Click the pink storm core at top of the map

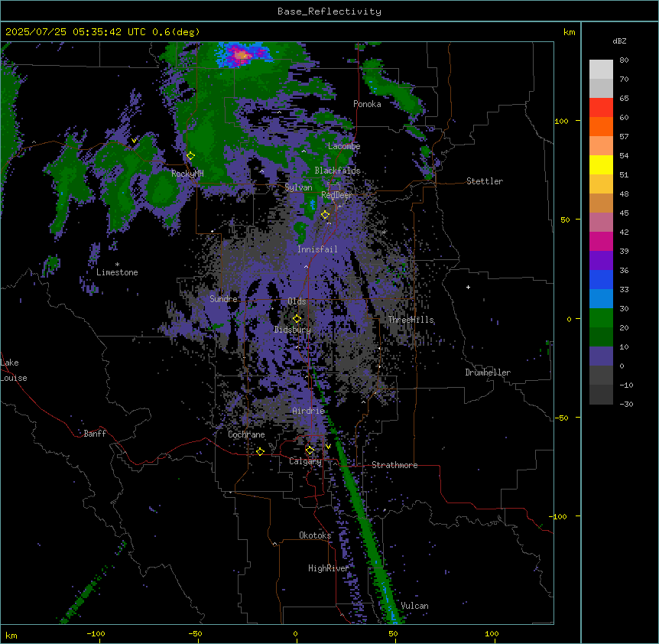tap(242, 54)
